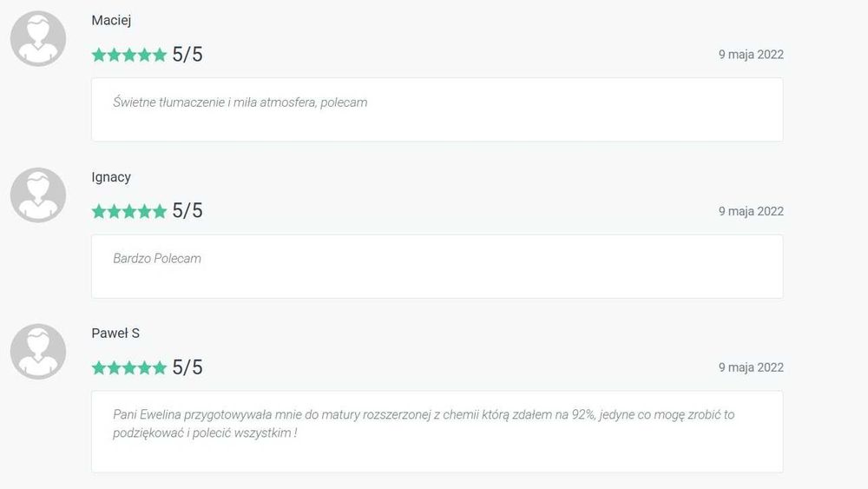Click the review text 'Świetne tłumaczenie i miła atmosfera'
This screenshot has width=868, height=489.
pyautogui.click(x=240, y=102)
